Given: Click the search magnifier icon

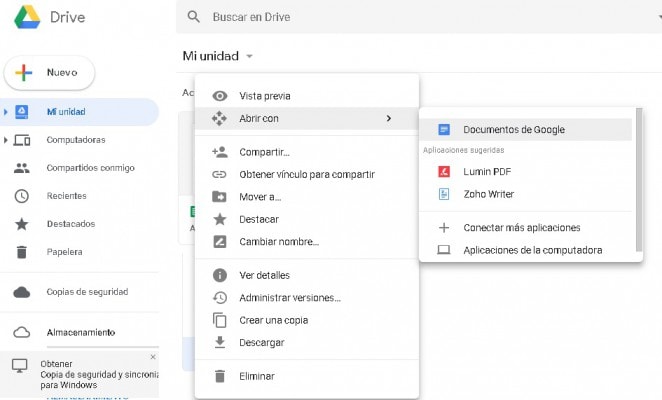Looking at the screenshot, I should pos(193,17).
